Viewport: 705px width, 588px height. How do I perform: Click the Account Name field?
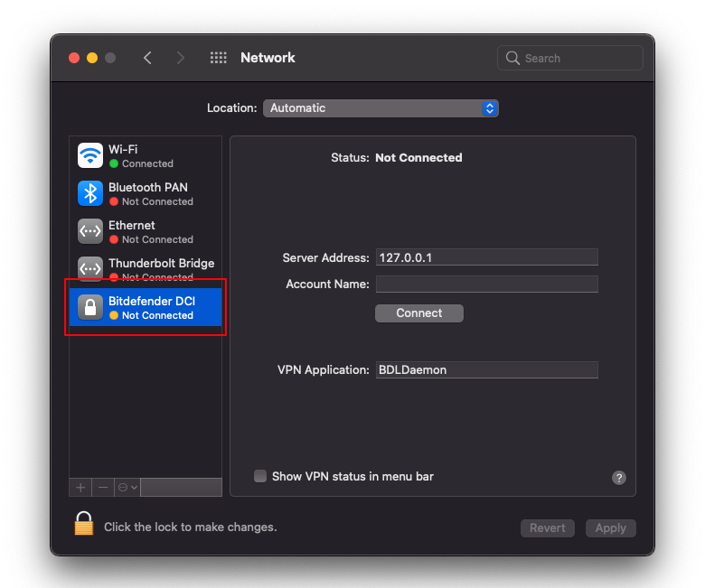pyautogui.click(x=486, y=285)
